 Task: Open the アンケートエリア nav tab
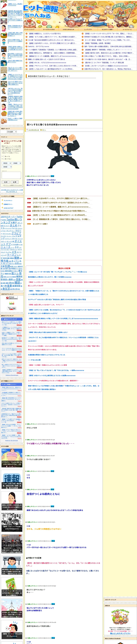pos(29,30)
